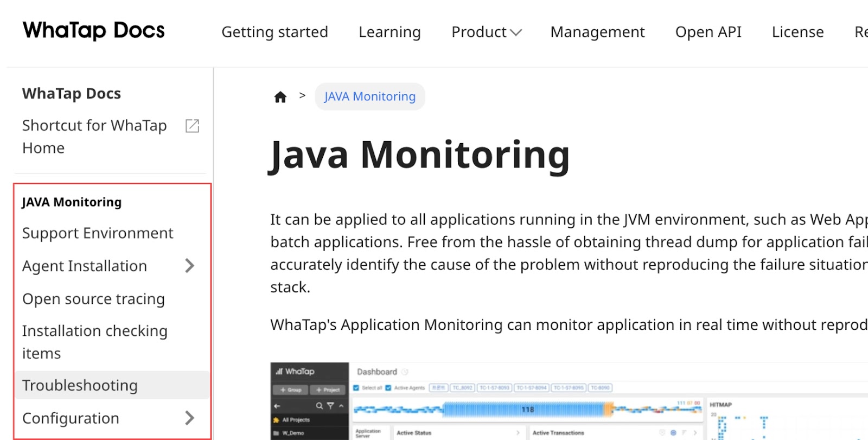This screenshot has height=440, width=868.
Task: Select JAVA Monitoring in the sidebar
Action: (x=72, y=202)
